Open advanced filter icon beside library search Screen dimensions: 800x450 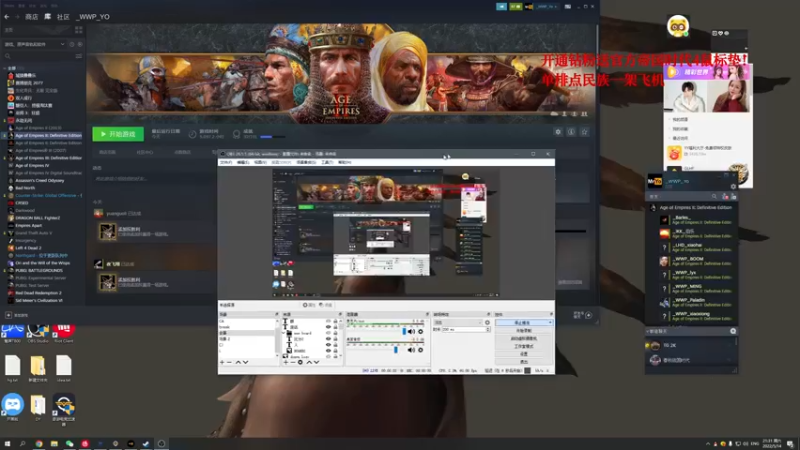click(x=79, y=56)
